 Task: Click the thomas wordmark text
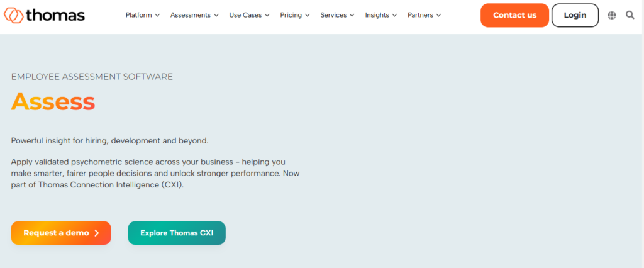[x=55, y=15]
